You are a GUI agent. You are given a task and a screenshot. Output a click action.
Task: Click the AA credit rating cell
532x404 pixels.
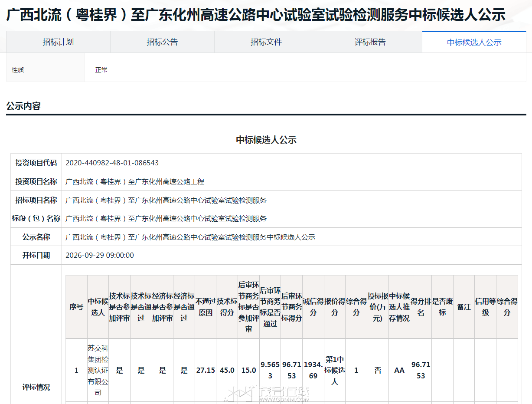[399, 371]
